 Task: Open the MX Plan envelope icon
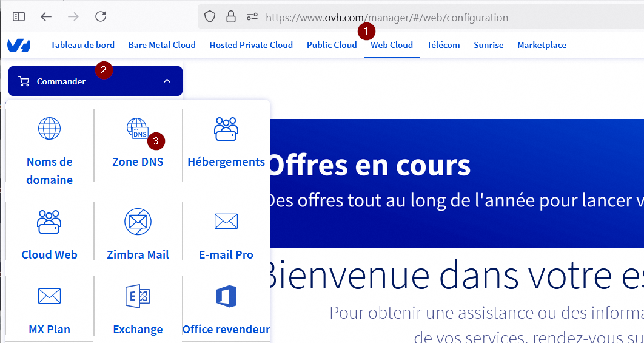tap(49, 296)
